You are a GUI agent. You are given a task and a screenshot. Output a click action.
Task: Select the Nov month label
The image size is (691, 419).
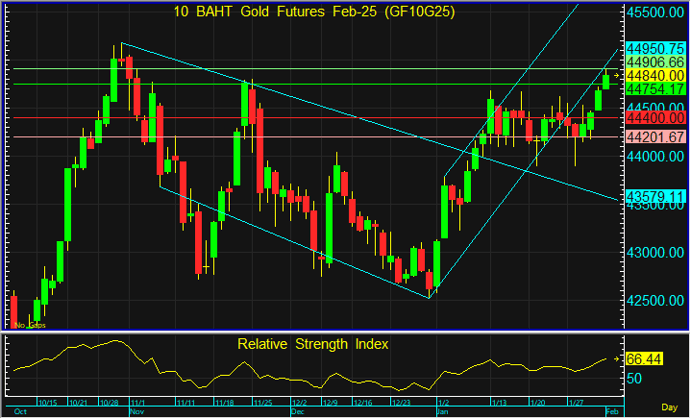click(x=137, y=411)
